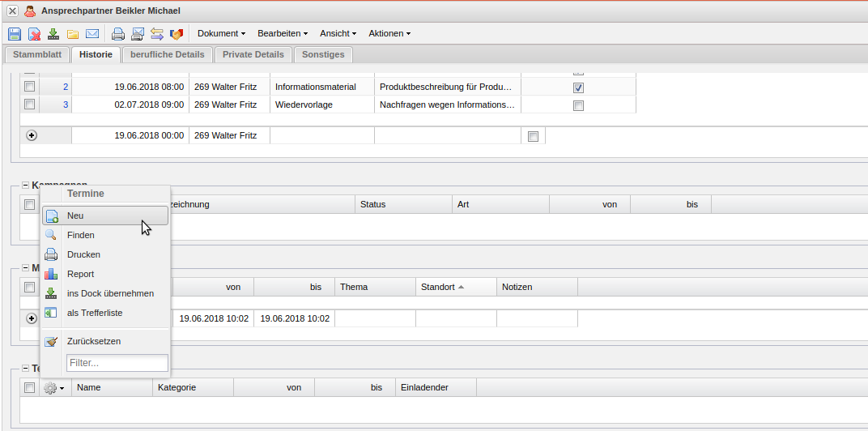
Task: Open the Dokument dropdown menu
Action: 221,34
